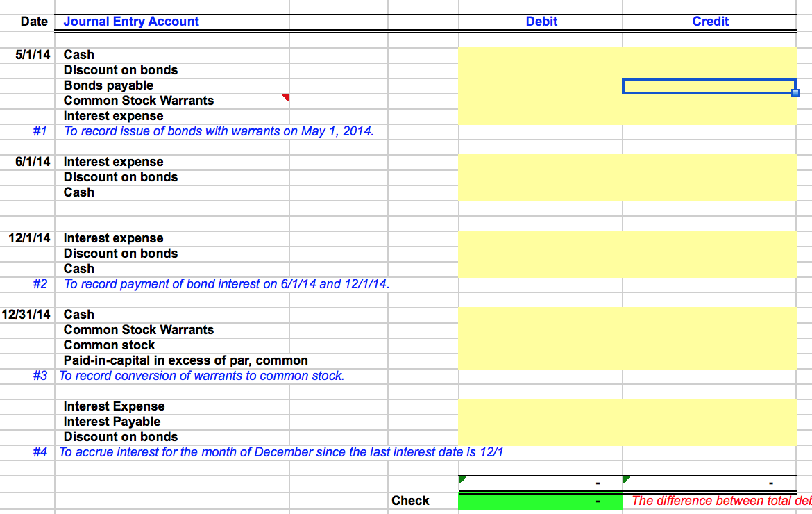Viewport: 812px width, 514px height.
Task: Select Discount on bonds in the accrual entry
Action: [121, 438]
